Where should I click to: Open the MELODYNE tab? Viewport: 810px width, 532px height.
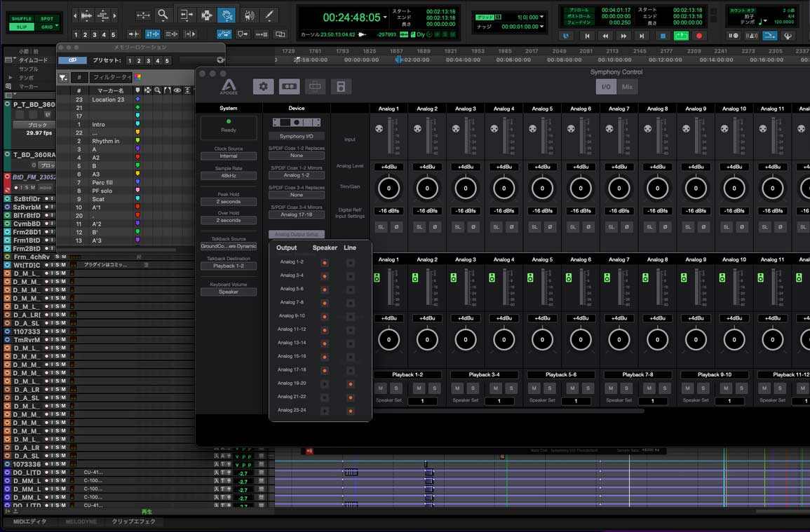81,521
